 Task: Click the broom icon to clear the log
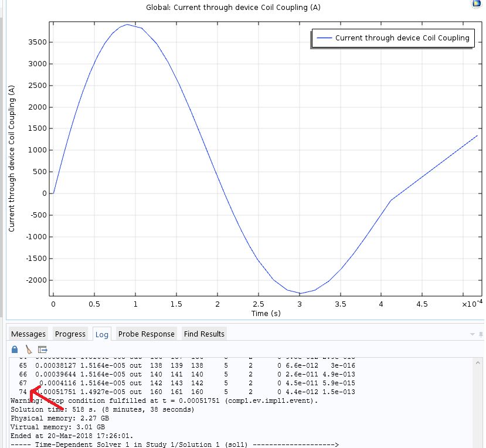(28, 349)
